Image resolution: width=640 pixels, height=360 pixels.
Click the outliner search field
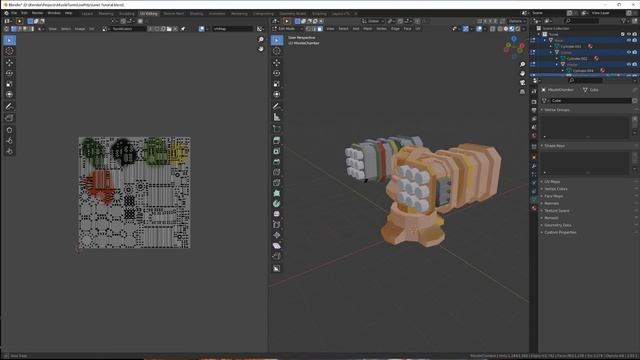point(582,21)
